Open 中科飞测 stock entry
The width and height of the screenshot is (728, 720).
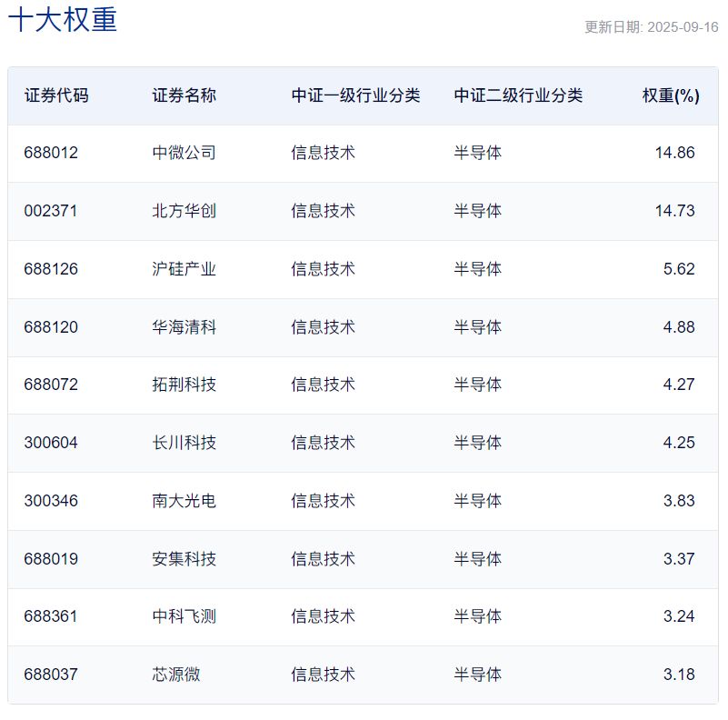pos(184,616)
